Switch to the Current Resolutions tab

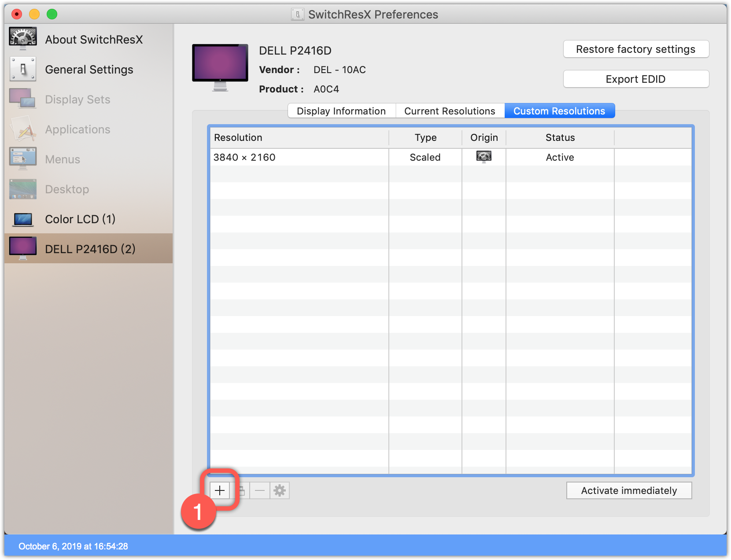tap(450, 111)
